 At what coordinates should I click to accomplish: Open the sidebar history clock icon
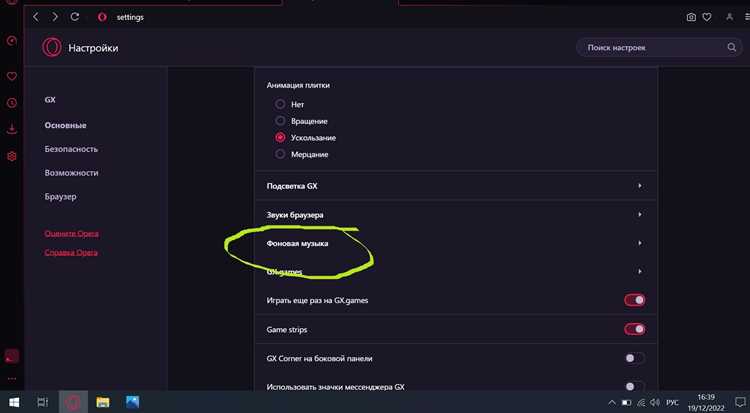click(x=12, y=102)
